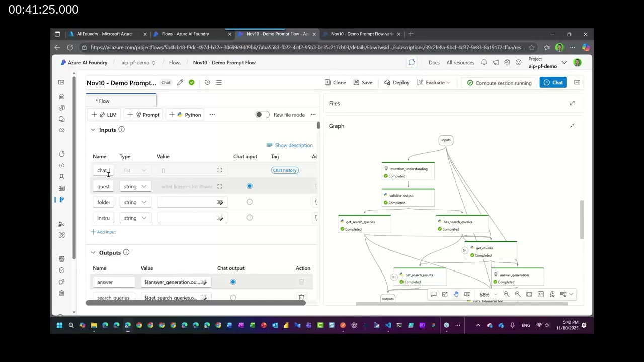The width and height of the screenshot is (644, 362).
Task: Expand value editor for chat history input
Action: pos(220,170)
